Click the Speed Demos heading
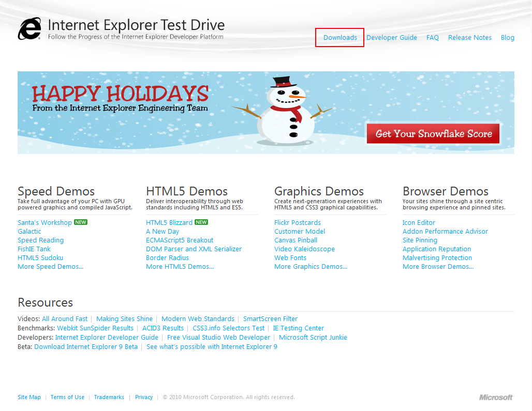 tap(56, 191)
